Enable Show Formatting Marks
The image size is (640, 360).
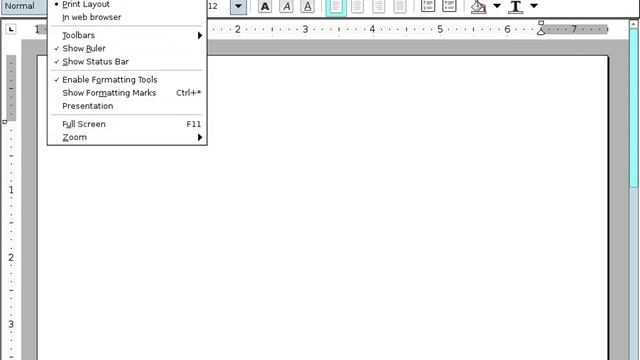pyautogui.click(x=127, y=93)
